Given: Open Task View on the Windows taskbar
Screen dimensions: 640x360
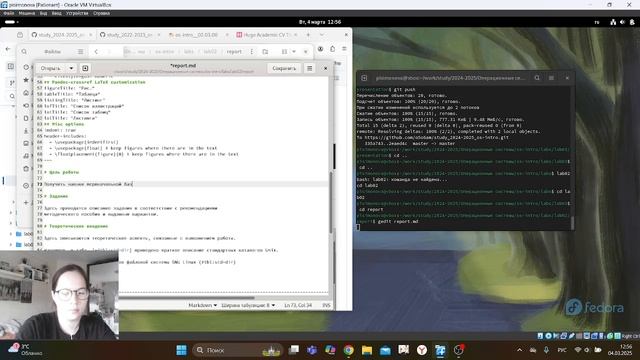Looking at the screenshot, I should pyautogui.click(x=293, y=350).
